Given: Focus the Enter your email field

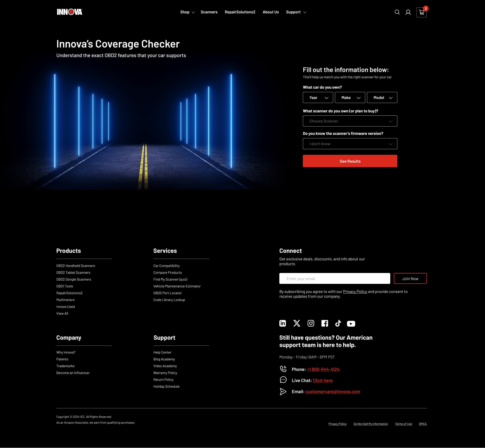Looking at the screenshot, I should tap(335, 279).
